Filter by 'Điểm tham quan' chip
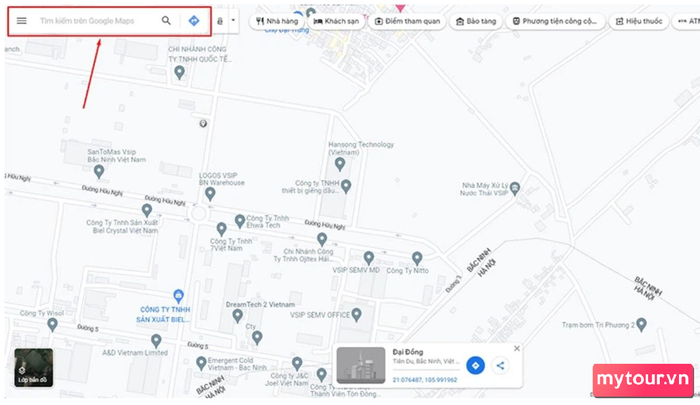The width and height of the screenshot is (700, 405). (x=407, y=21)
